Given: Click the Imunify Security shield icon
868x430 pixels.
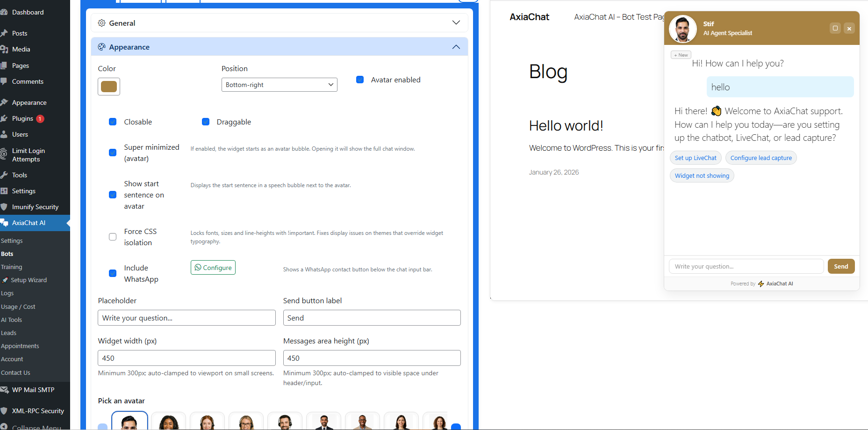Looking at the screenshot, I should (4, 207).
